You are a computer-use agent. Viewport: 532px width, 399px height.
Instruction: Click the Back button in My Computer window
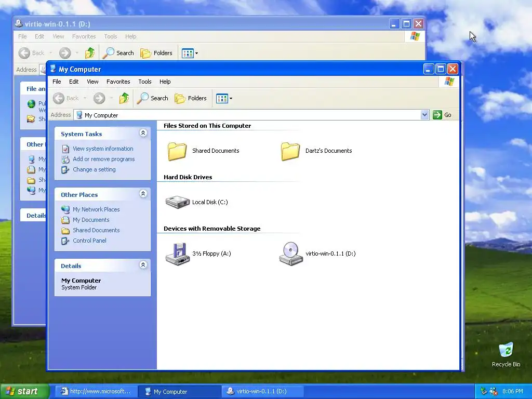click(66, 98)
